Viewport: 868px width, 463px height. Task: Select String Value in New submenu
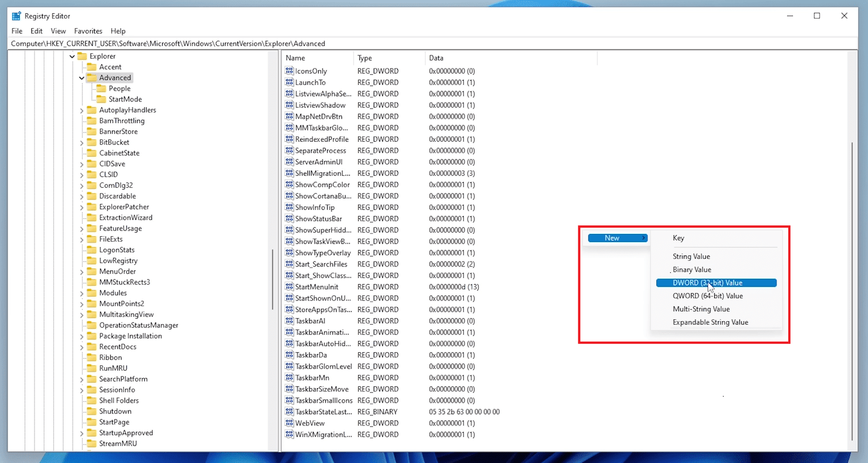[691, 256]
